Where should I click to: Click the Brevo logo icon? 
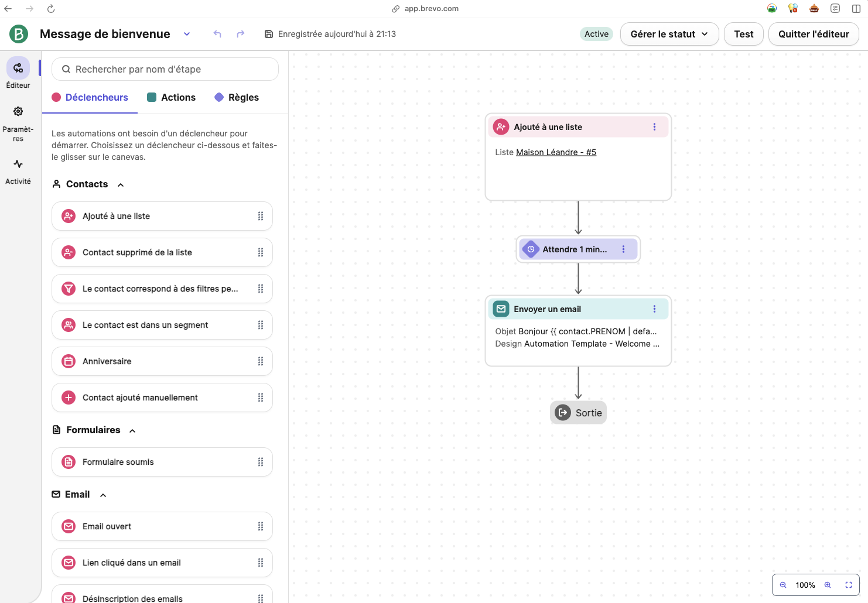pos(19,34)
